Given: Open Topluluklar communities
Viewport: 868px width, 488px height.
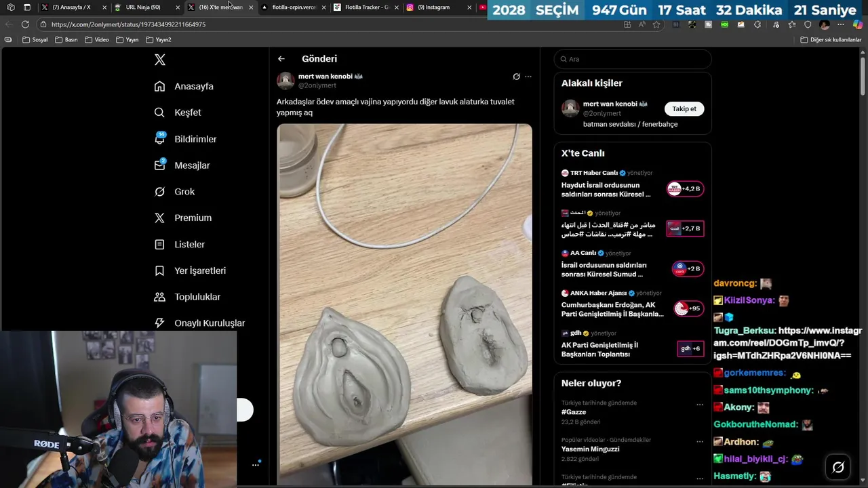Looking at the screenshot, I should click(x=187, y=297).
